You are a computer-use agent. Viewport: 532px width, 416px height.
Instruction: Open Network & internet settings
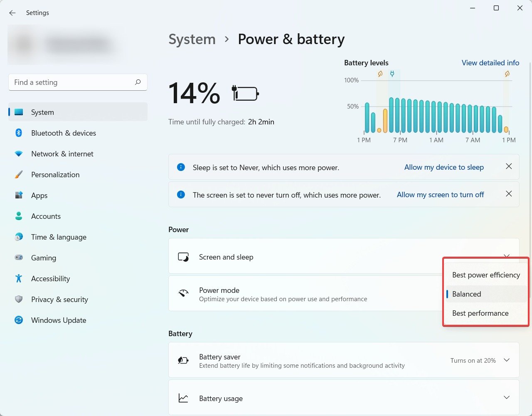click(x=78, y=154)
